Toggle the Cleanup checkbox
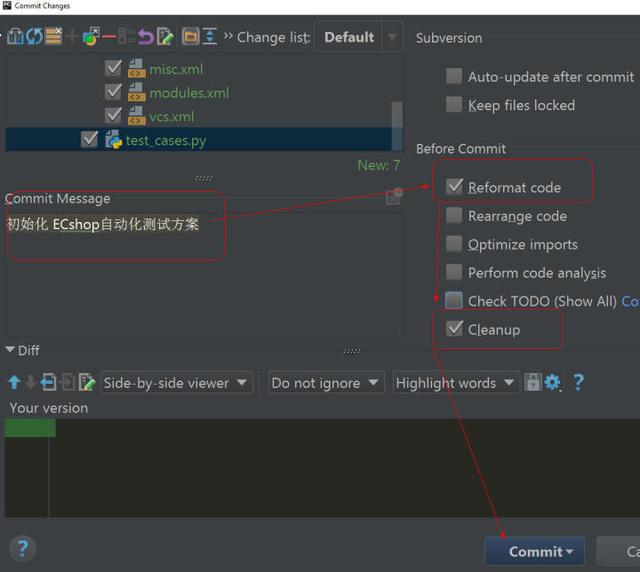The height and width of the screenshot is (572, 640). coord(455,329)
